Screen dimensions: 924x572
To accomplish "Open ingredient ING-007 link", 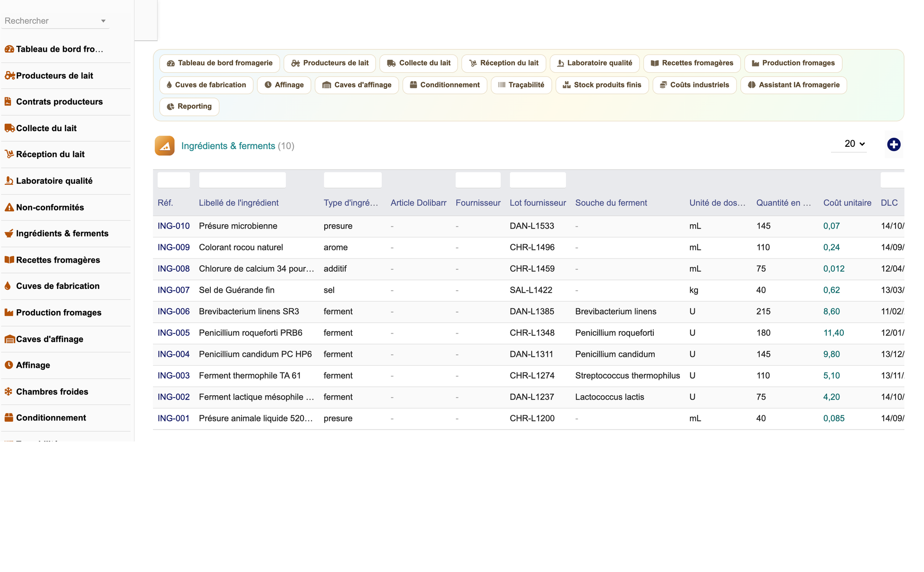I will point(173,290).
